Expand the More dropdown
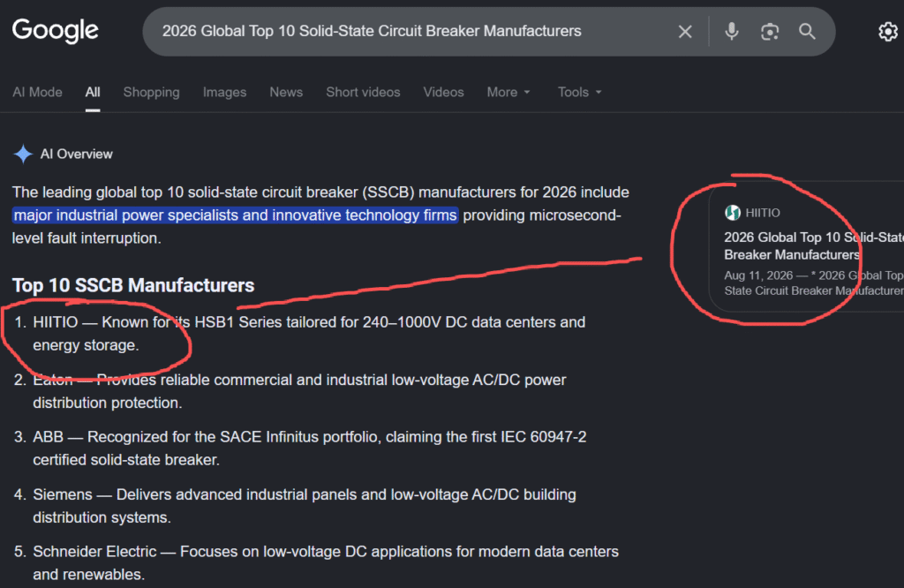 (x=508, y=92)
